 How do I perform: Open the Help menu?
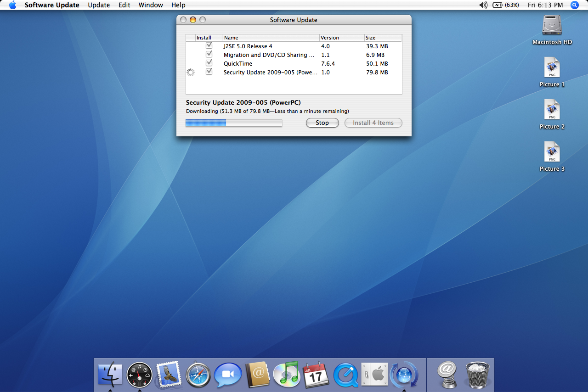point(178,5)
